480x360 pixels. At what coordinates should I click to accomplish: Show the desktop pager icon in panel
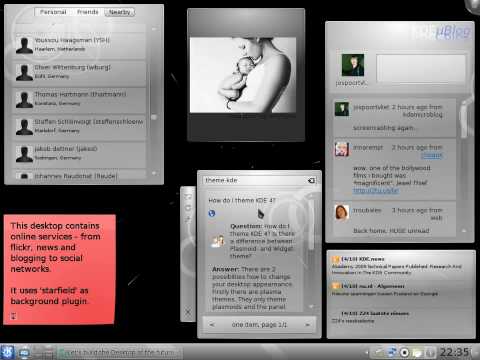[46, 352]
